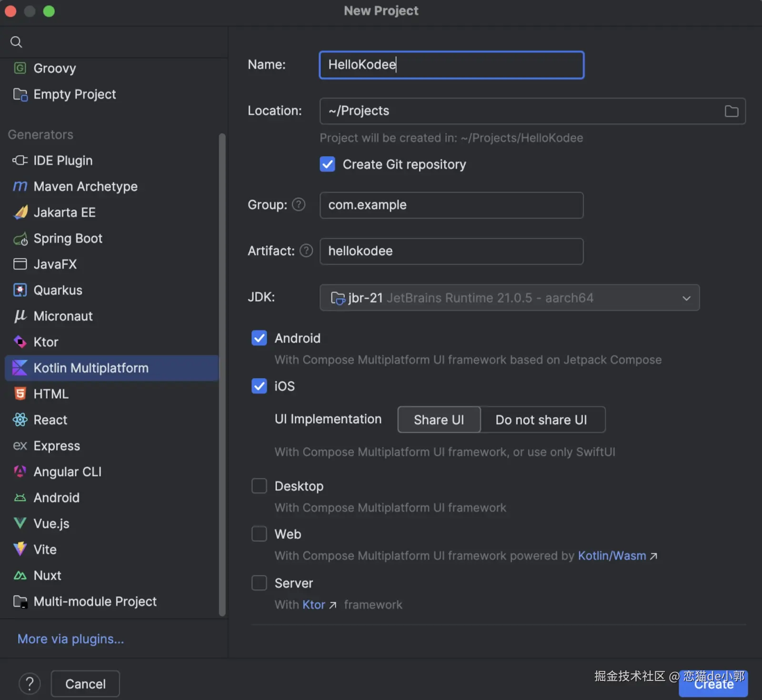Click the help button beside Cancel
The height and width of the screenshot is (700, 762).
(x=30, y=684)
